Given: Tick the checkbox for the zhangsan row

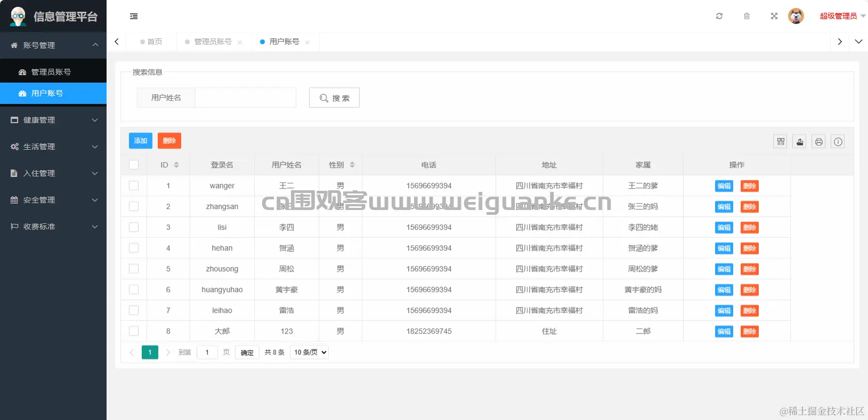Looking at the screenshot, I should tap(134, 206).
